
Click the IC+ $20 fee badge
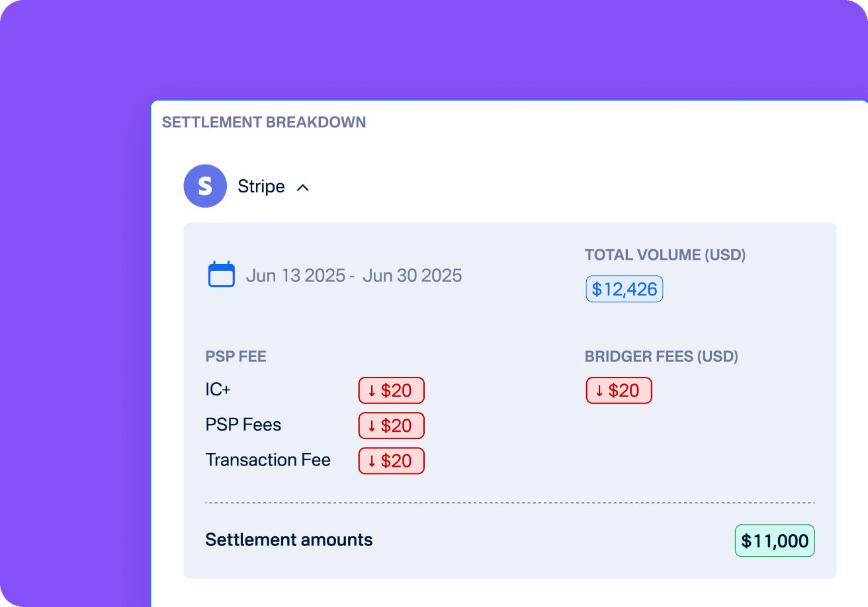[x=391, y=390]
